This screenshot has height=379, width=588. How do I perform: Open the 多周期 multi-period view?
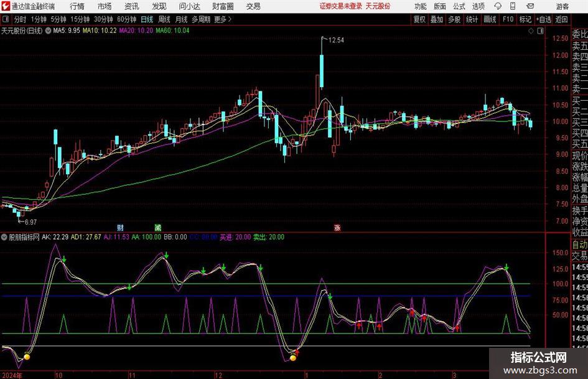201,19
